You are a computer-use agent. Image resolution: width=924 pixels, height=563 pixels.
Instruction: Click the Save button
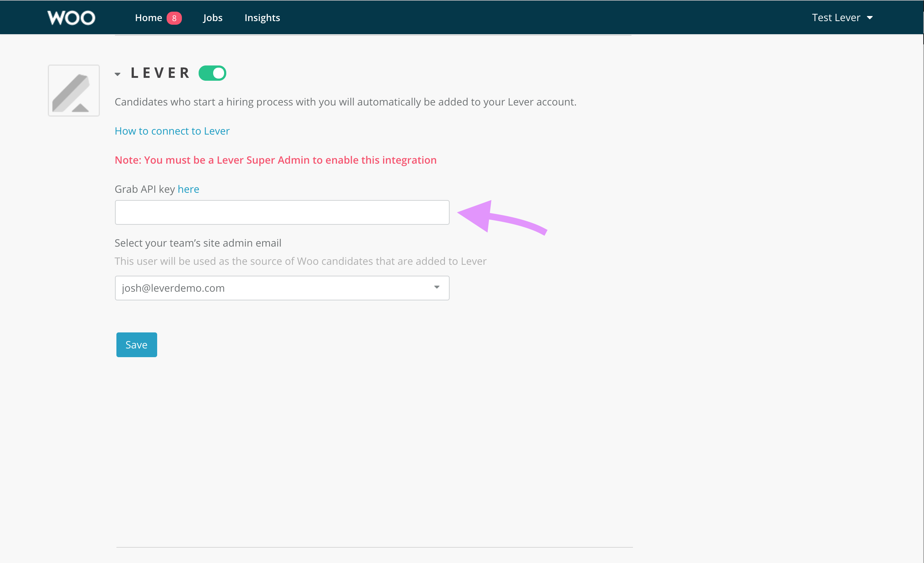136,345
